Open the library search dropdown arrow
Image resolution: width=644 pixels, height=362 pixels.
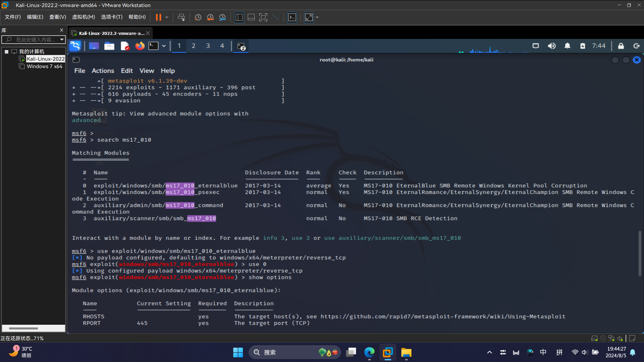tap(62, 40)
